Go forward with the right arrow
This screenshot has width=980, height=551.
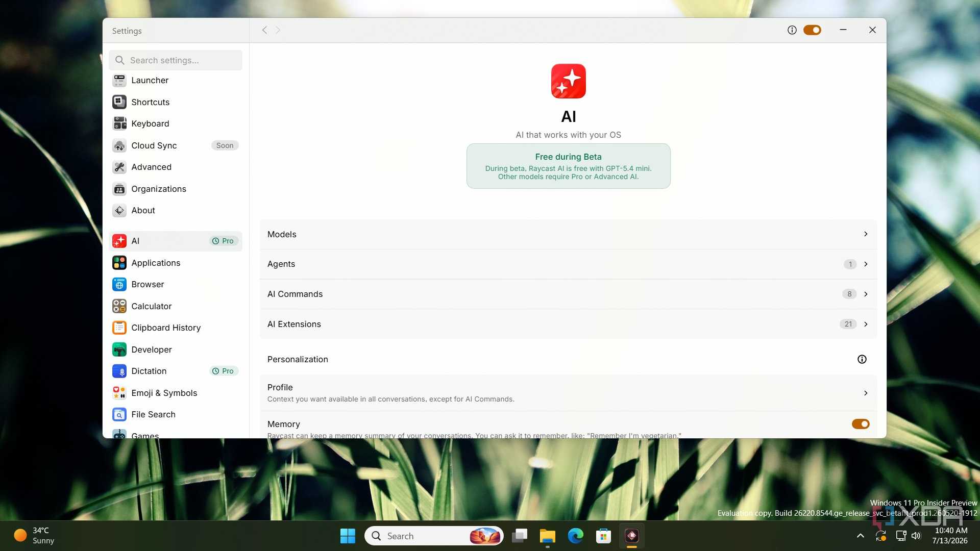click(x=278, y=30)
